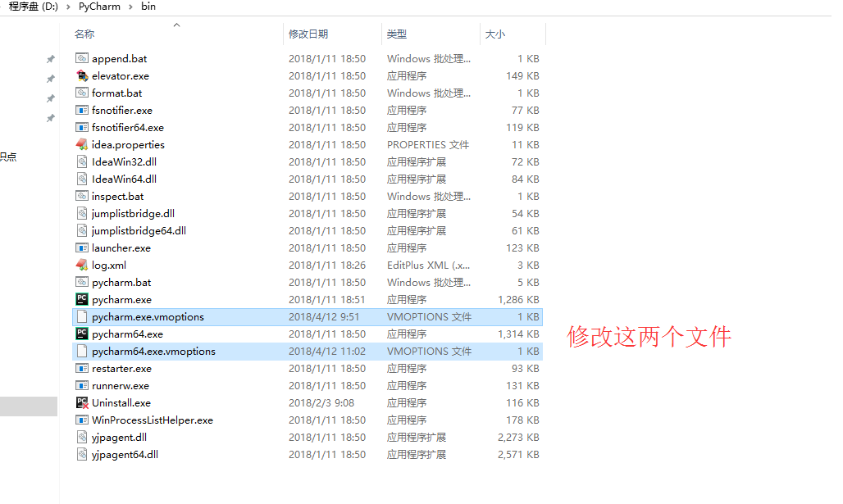Click the date 2018/4/12 11:02
The width and height of the screenshot is (843, 504).
(x=327, y=351)
